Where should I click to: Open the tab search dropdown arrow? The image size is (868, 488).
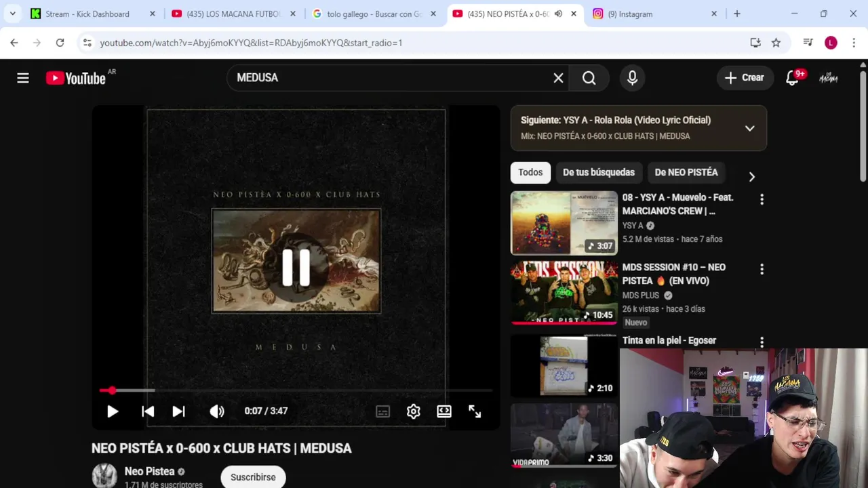click(12, 14)
